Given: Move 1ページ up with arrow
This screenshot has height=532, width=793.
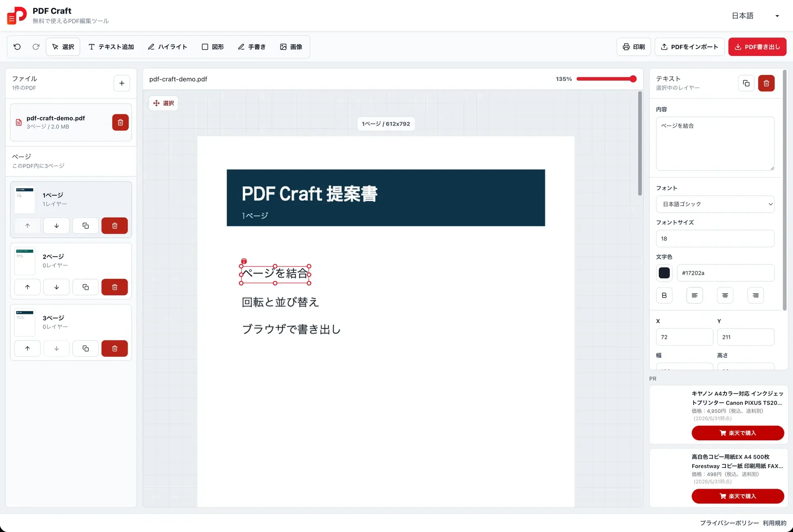Looking at the screenshot, I should point(27,226).
